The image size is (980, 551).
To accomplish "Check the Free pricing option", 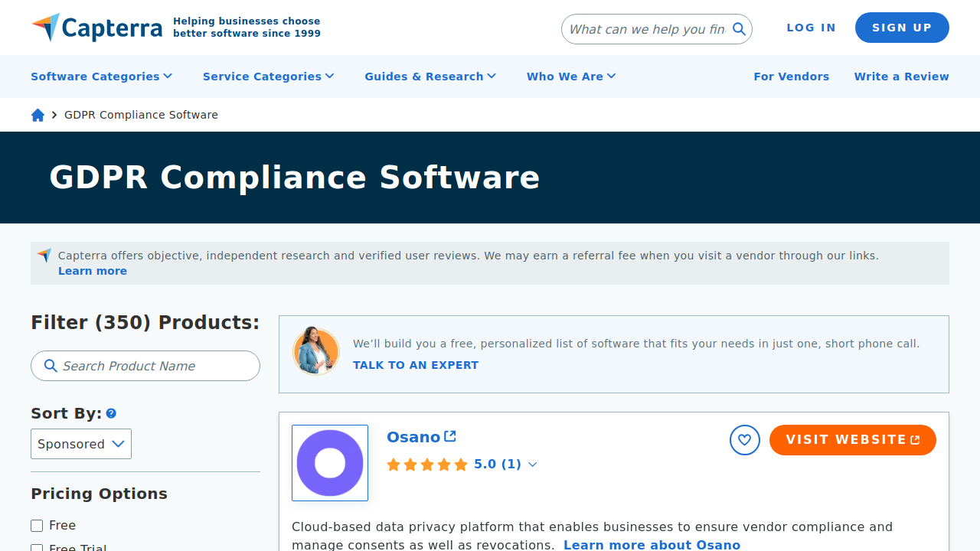I will [x=37, y=525].
